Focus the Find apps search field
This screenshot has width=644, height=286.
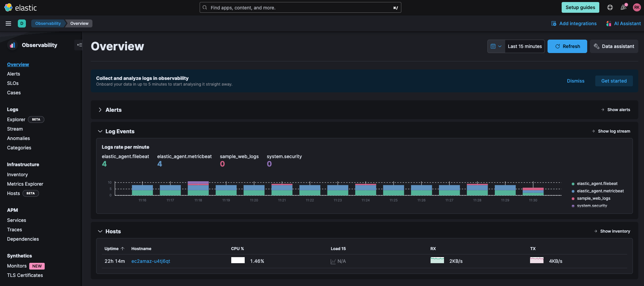[300, 7]
